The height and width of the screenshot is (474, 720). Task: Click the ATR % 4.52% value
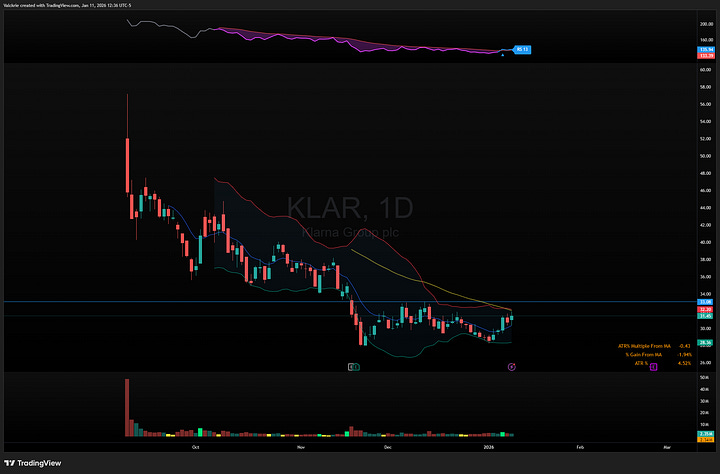[x=684, y=363]
